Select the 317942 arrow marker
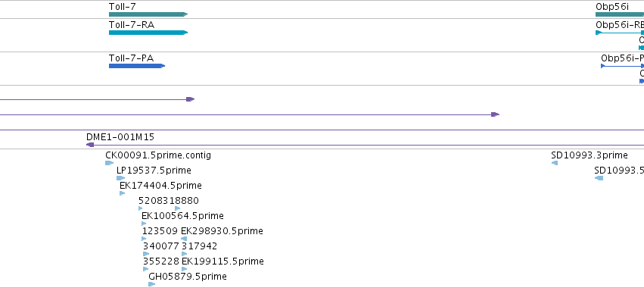Image resolution: width=644 pixels, height=288 pixels. coord(184,254)
